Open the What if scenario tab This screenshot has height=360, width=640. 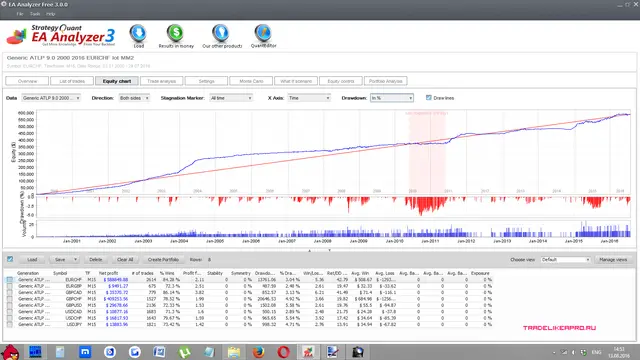point(296,81)
